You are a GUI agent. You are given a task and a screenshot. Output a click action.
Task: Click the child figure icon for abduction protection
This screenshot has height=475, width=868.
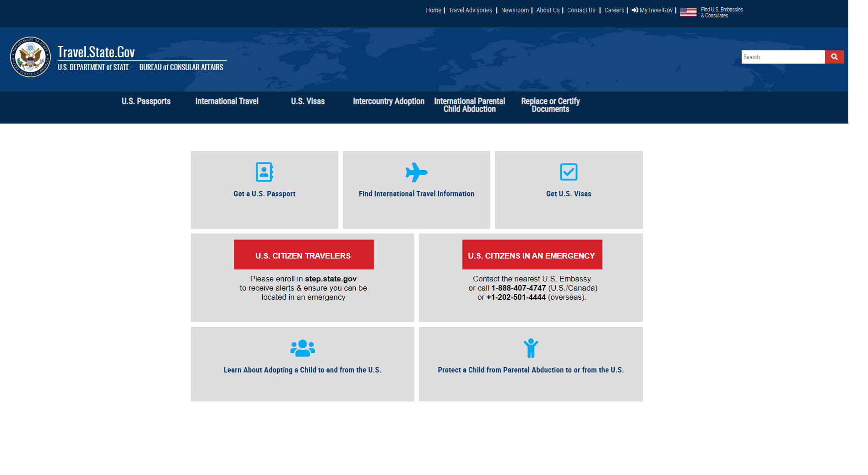(x=531, y=348)
